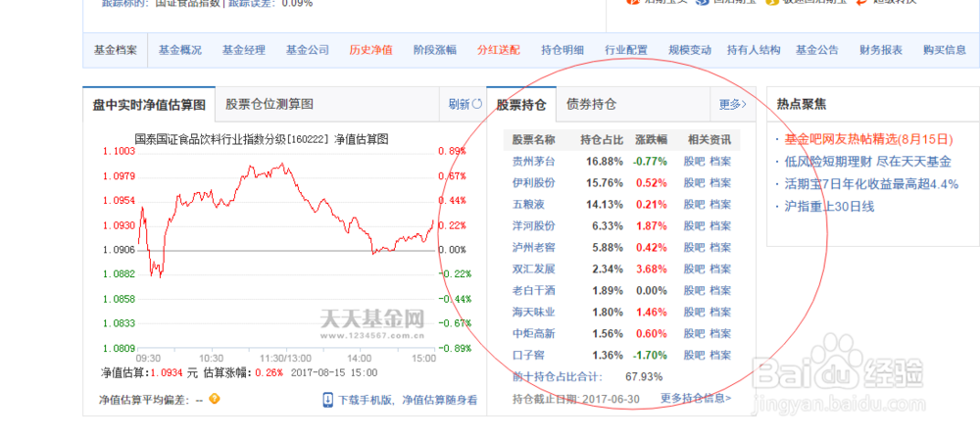Open 中炬高新 stock link
The height and width of the screenshot is (438, 980).
[533, 334]
